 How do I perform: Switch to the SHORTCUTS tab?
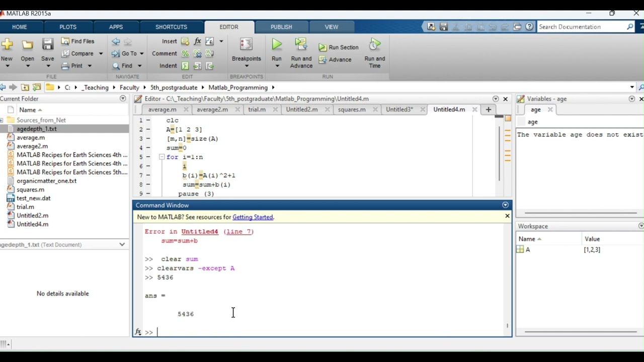(171, 27)
